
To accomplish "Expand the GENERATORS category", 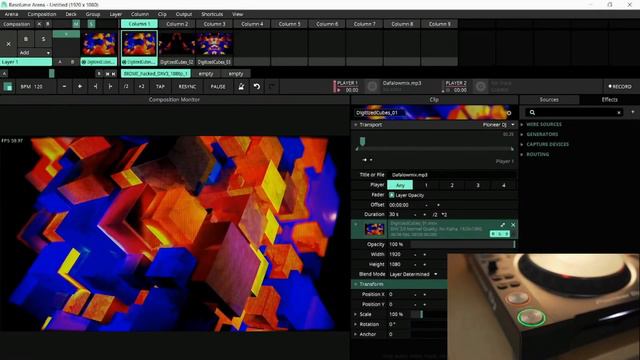I will [522, 134].
